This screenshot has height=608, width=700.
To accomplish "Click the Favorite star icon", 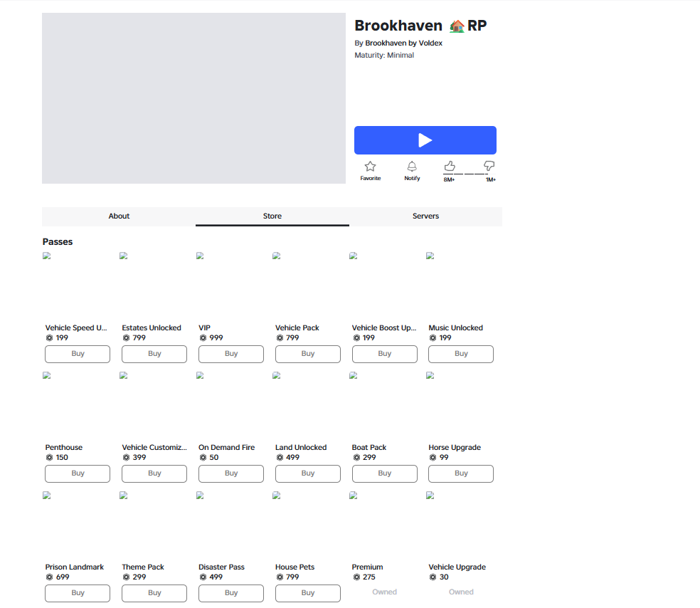I will 370,167.
